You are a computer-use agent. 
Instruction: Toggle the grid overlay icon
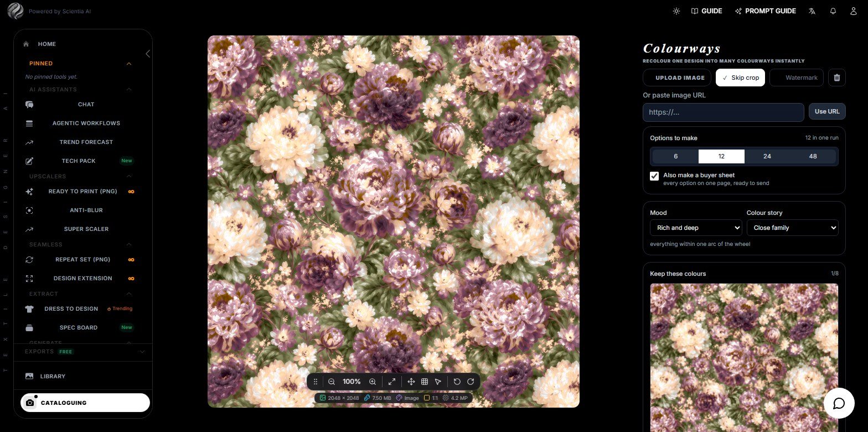point(425,382)
